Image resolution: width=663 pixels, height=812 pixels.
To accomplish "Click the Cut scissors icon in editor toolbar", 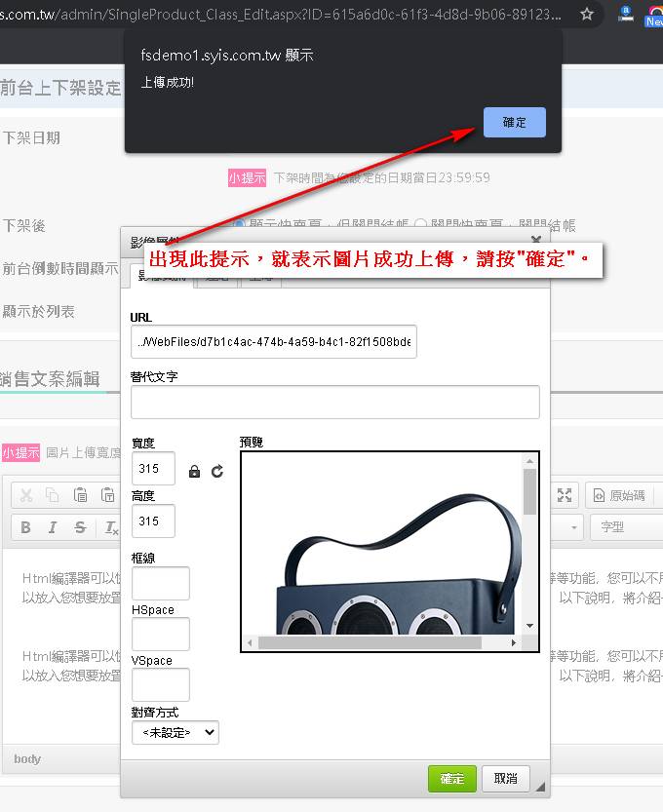I will point(26,495).
